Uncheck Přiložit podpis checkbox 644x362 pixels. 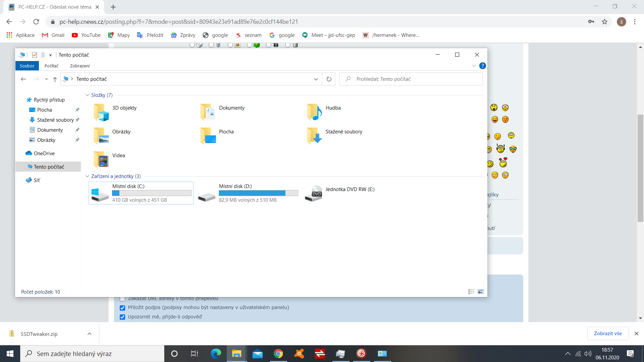122,308
